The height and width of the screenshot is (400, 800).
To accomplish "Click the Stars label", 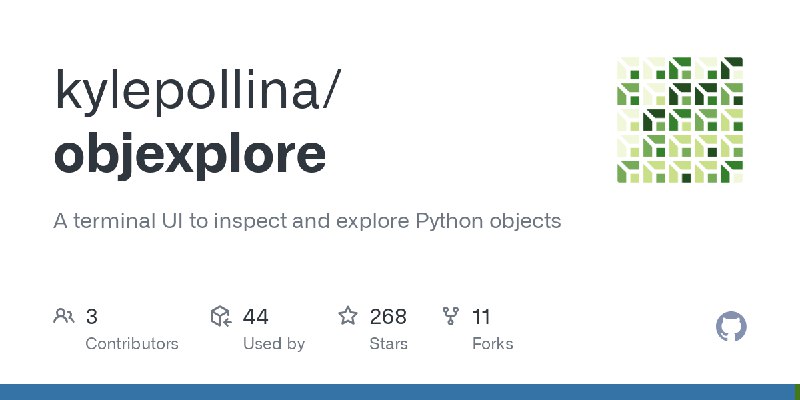I will (x=389, y=344).
